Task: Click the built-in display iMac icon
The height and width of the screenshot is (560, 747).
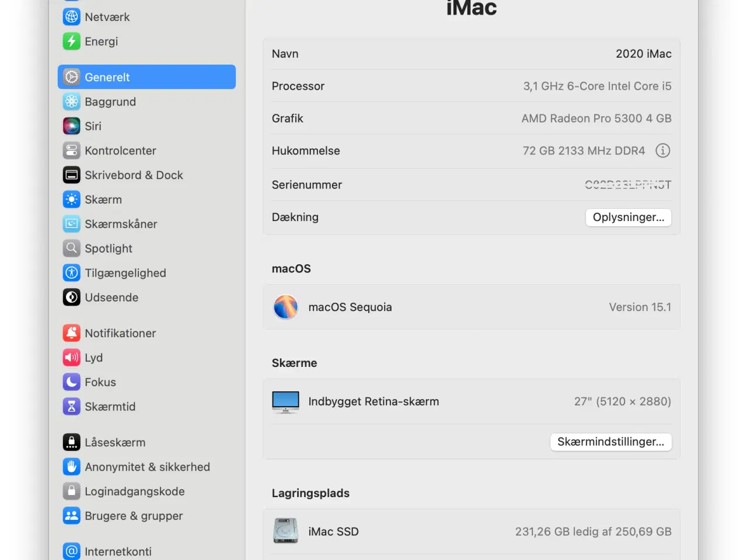Action: pyautogui.click(x=286, y=402)
